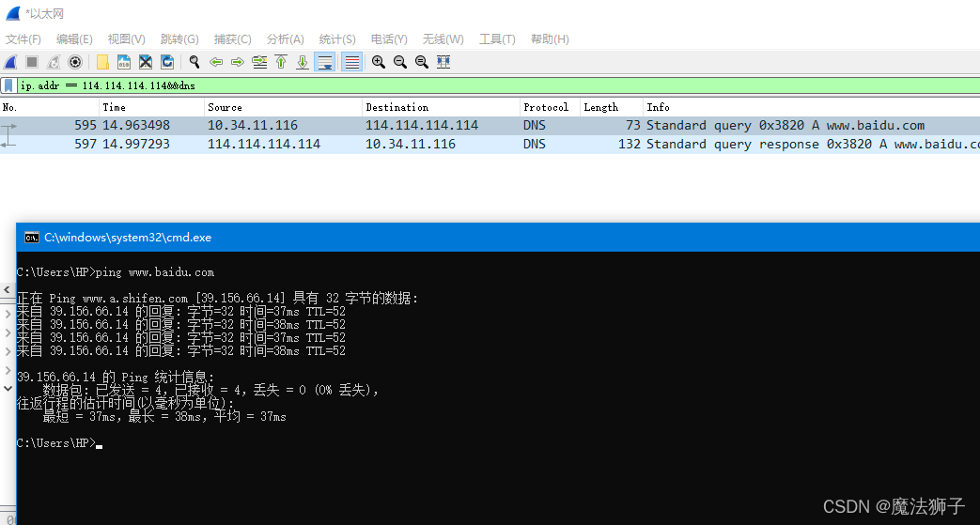Click the cmd.exe window title bar
Viewport: 980px width, 525px height.
click(498, 238)
